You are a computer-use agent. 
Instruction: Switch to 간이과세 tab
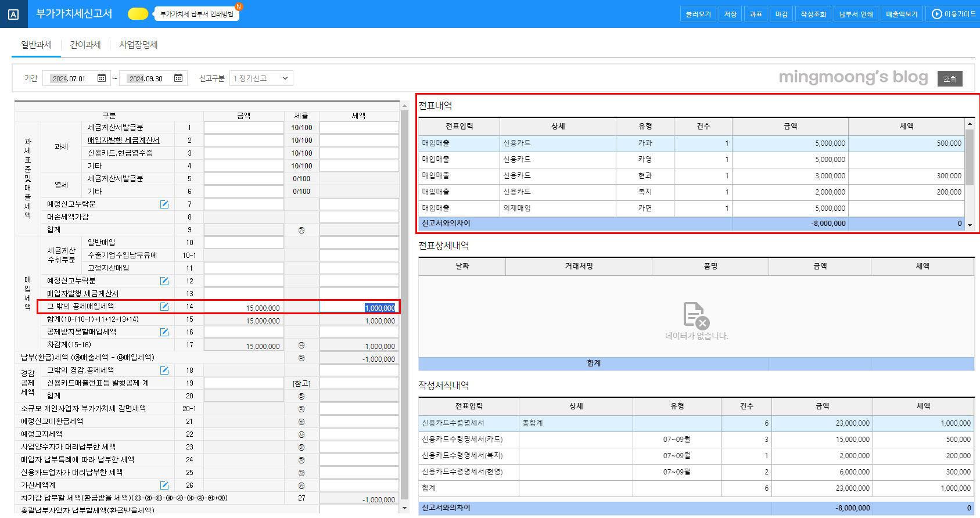point(85,45)
